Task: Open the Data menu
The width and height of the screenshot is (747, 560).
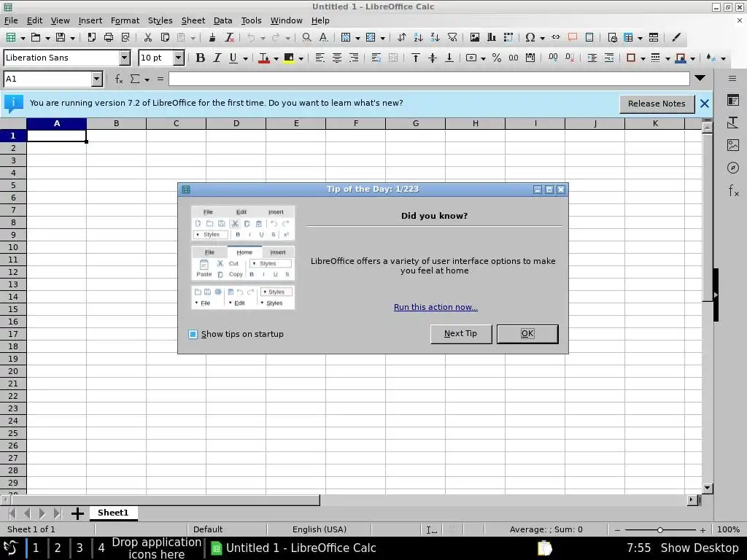Action: tap(222, 20)
